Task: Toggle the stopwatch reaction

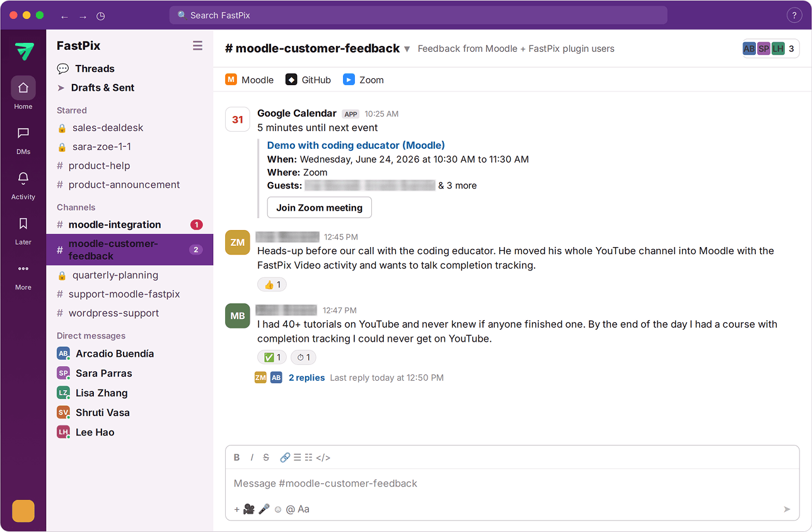Action: coord(304,357)
